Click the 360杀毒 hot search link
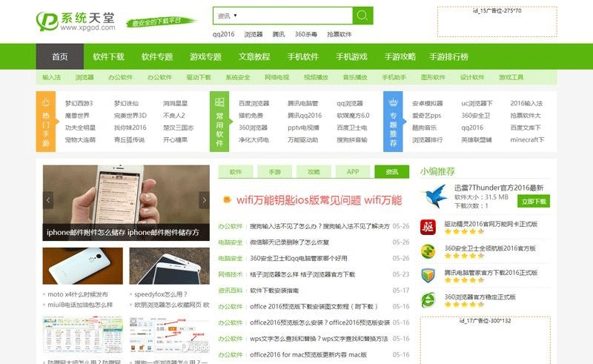The width and height of the screenshot is (593, 364). click(306, 34)
